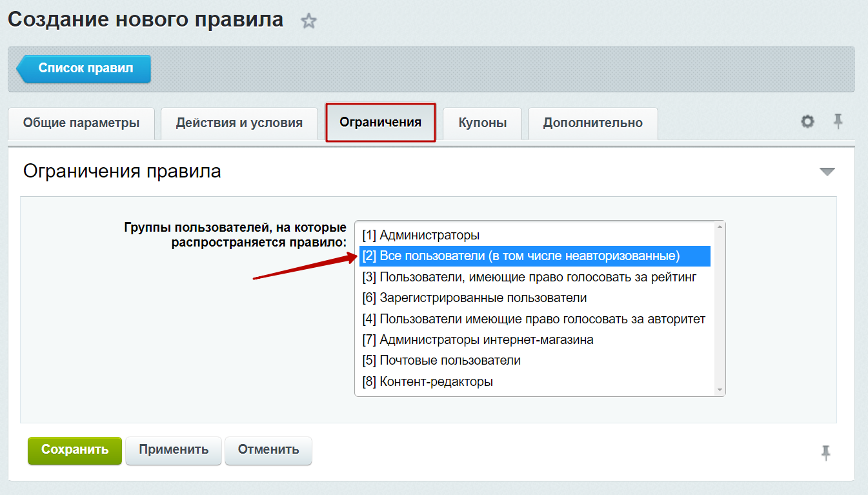Image resolution: width=868 pixels, height=495 pixels.
Task: Pin the bottom button panel
Action: 825,452
